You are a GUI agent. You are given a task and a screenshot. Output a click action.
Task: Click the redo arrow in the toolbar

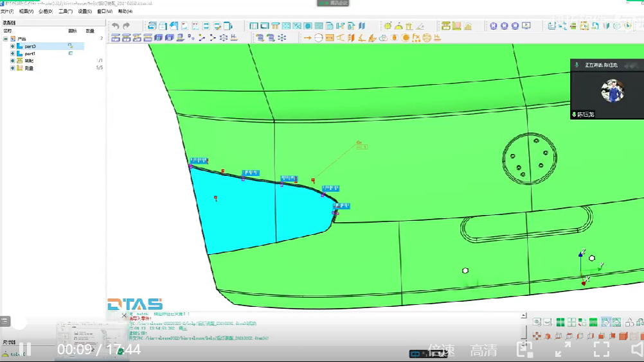pyautogui.click(x=126, y=26)
